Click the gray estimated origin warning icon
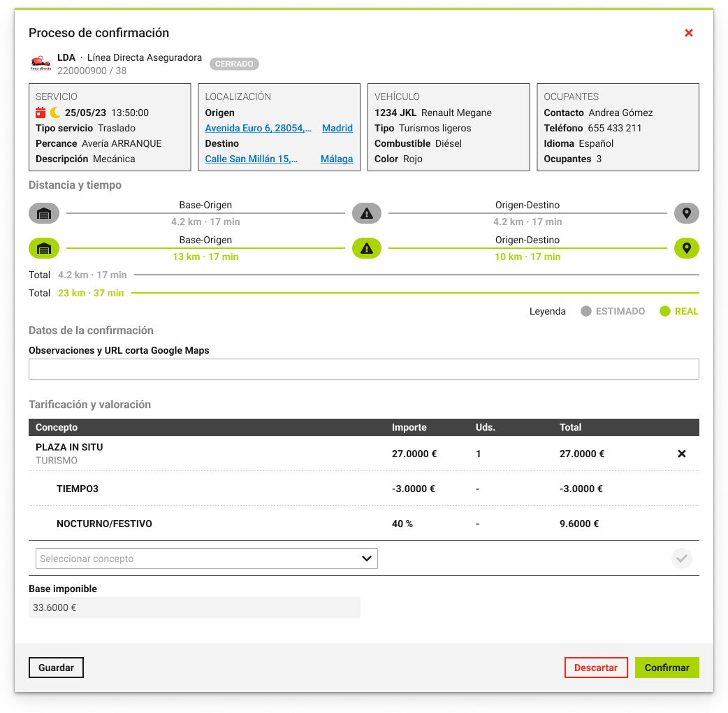Viewport: 728px width, 713px height. pyautogui.click(x=367, y=214)
